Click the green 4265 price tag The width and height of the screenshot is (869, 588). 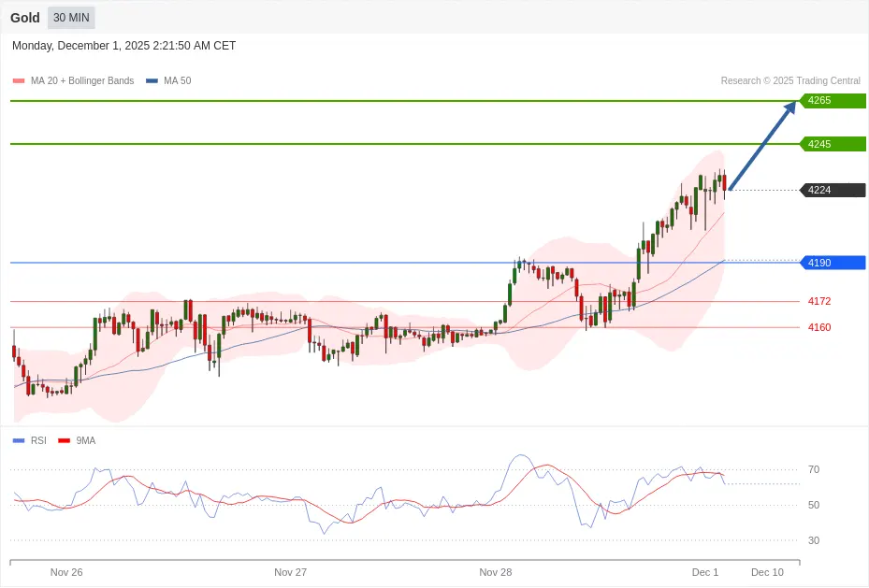pos(832,101)
